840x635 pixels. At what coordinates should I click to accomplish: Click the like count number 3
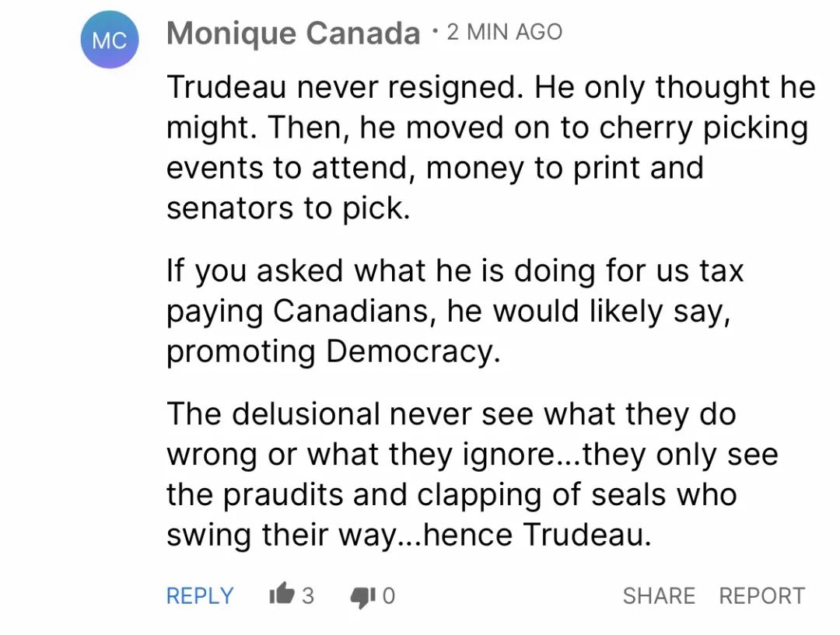(307, 595)
